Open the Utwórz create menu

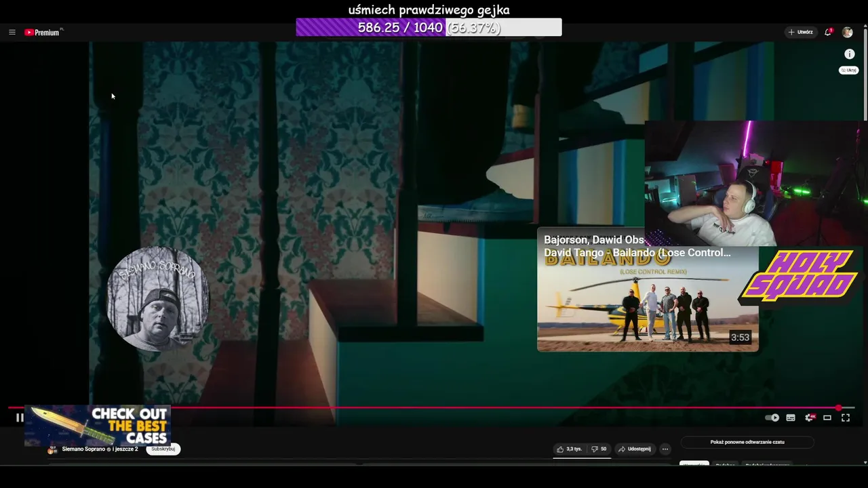click(x=800, y=32)
